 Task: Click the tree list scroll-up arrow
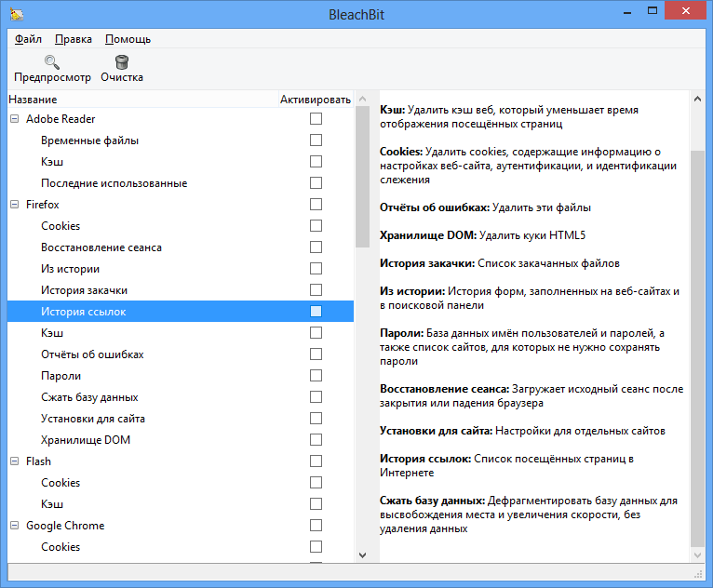pyautogui.click(x=362, y=99)
